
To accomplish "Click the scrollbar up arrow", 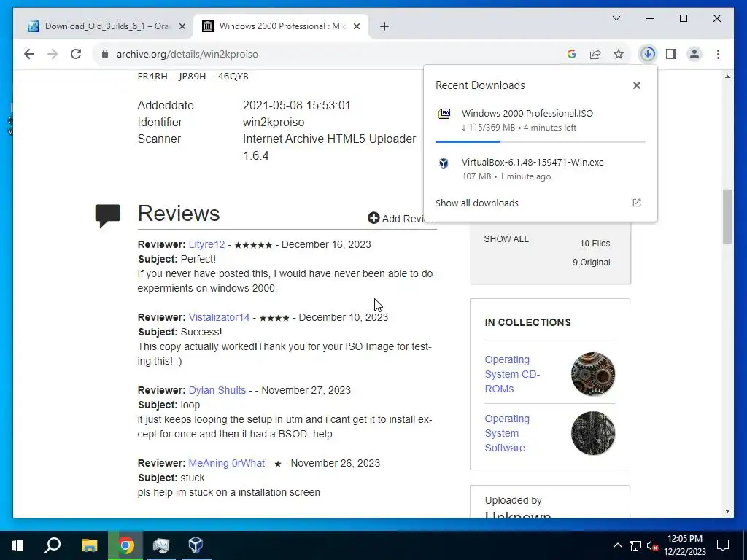I will coord(727,77).
